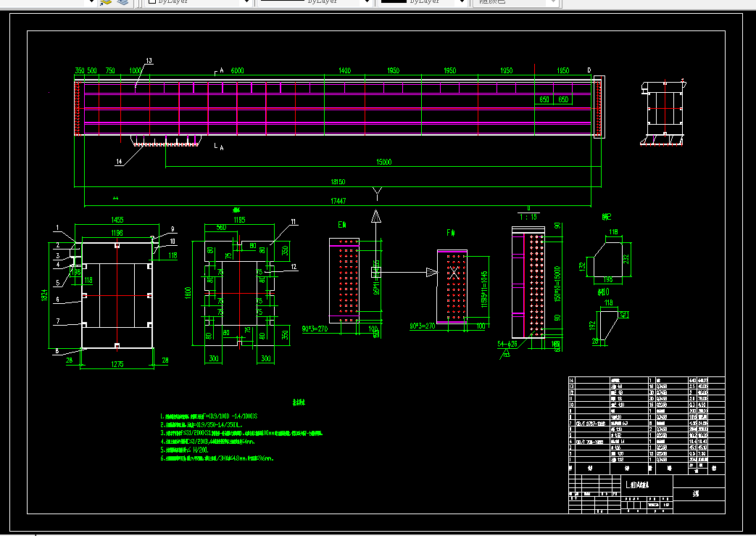Image resolution: width=756 pixels, height=536 pixels.
Task: Click the layer states stack icon
Action: click(x=122, y=2)
